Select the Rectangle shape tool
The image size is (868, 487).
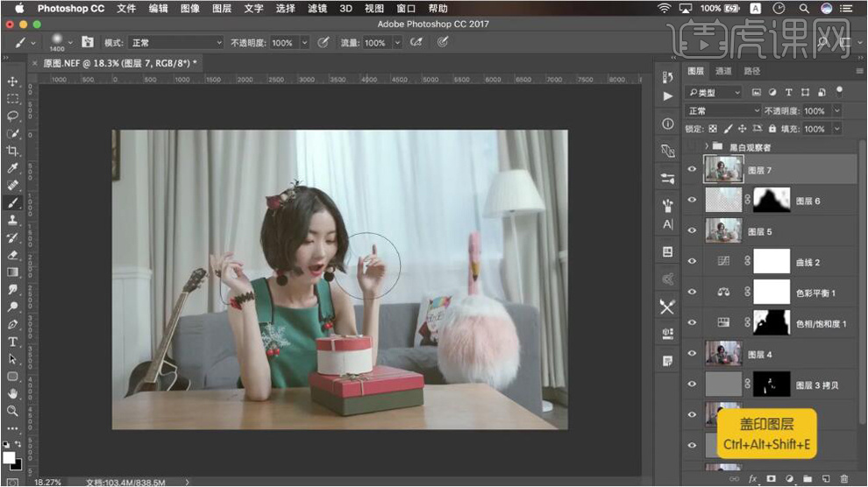[12, 377]
